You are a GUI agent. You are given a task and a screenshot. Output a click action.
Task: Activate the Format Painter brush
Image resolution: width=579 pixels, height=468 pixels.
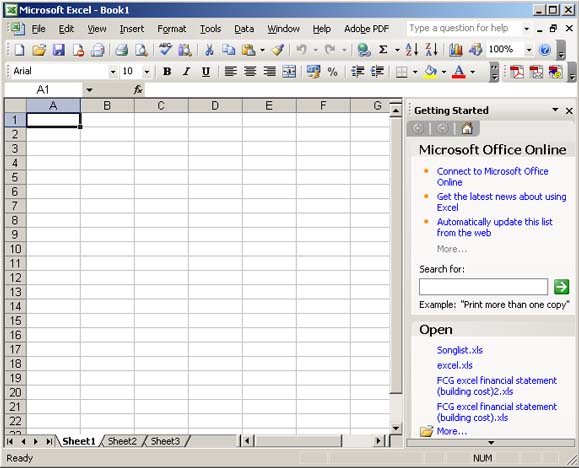tap(278, 49)
